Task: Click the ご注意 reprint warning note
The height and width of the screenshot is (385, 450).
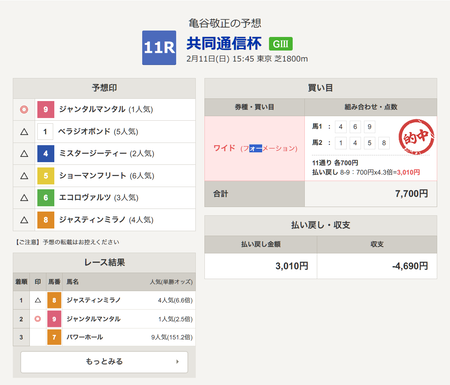Action: (x=67, y=242)
